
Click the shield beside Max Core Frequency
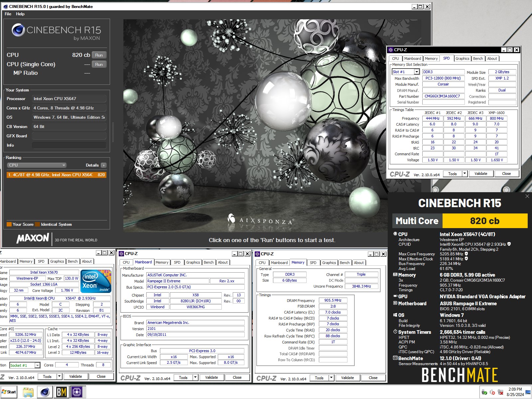point(466,254)
